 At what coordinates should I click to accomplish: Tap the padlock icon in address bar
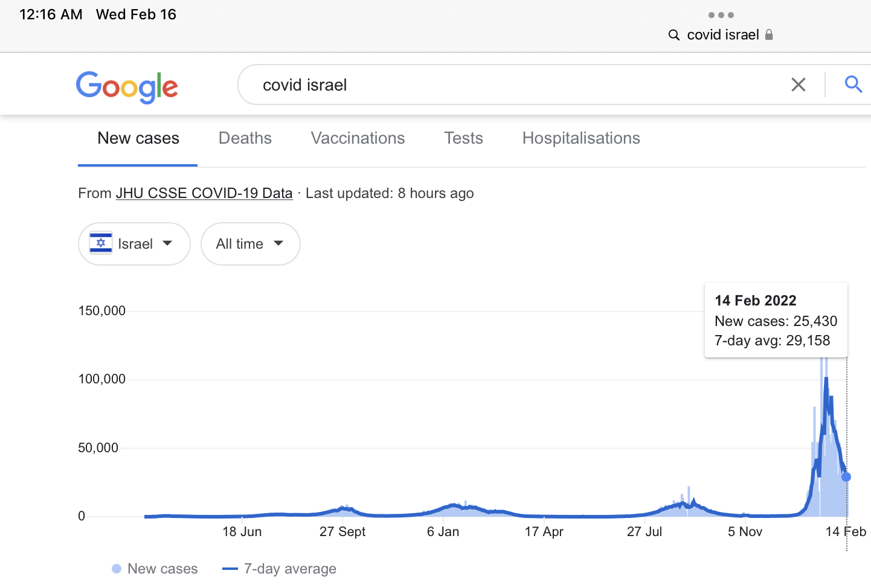(769, 35)
